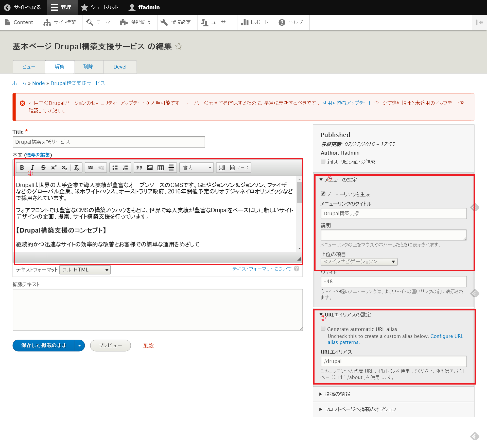Image resolution: width=487 pixels, height=448 pixels.
Task: Open 利用可能なアップデート link
Action: [347, 103]
